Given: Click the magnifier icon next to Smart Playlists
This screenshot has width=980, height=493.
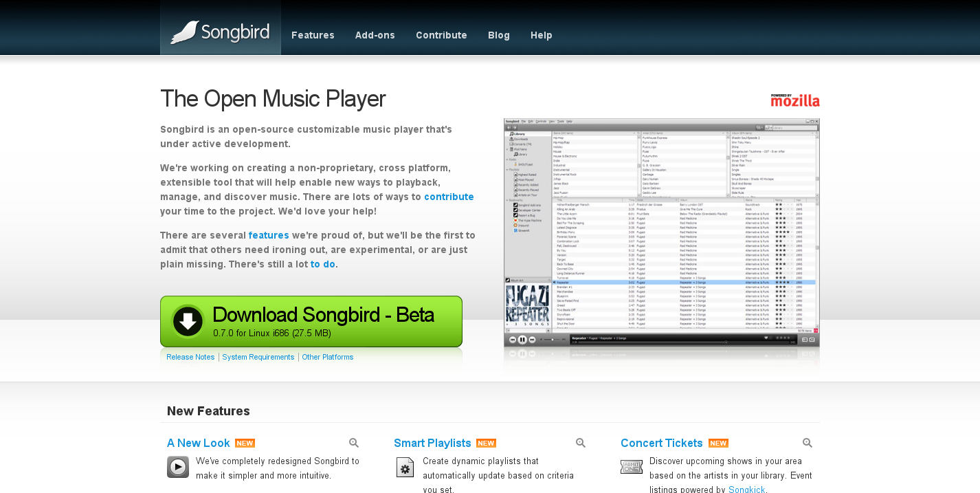Looking at the screenshot, I should point(581,443).
